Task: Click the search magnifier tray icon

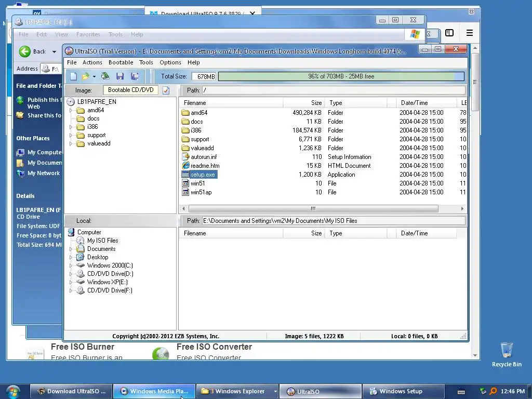Action: 493,391
